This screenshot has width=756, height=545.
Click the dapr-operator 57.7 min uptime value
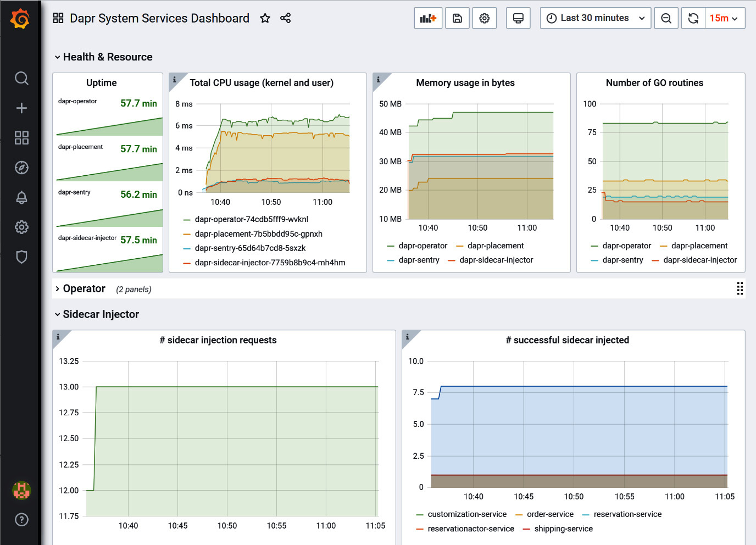pos(138,103)
